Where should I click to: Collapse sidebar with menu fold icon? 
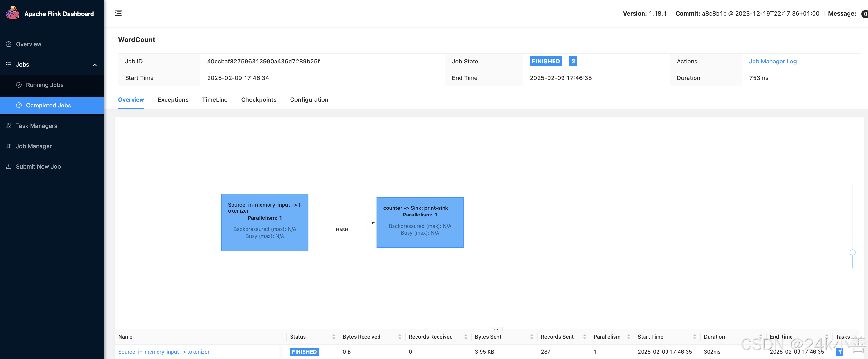[118, 13]
